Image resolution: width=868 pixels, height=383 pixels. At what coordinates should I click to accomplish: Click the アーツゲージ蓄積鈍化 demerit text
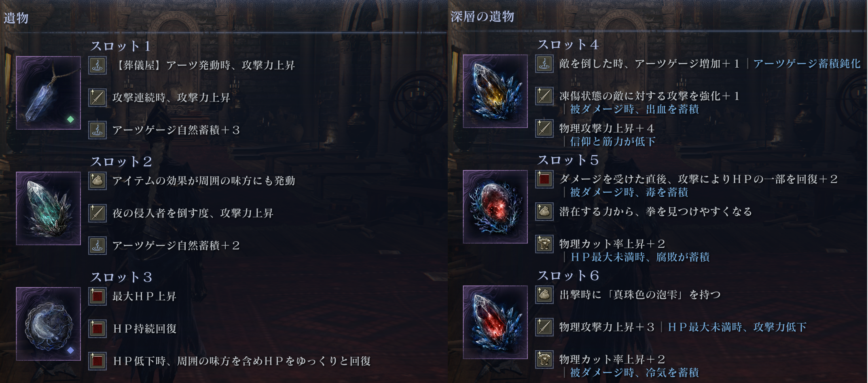807,64
